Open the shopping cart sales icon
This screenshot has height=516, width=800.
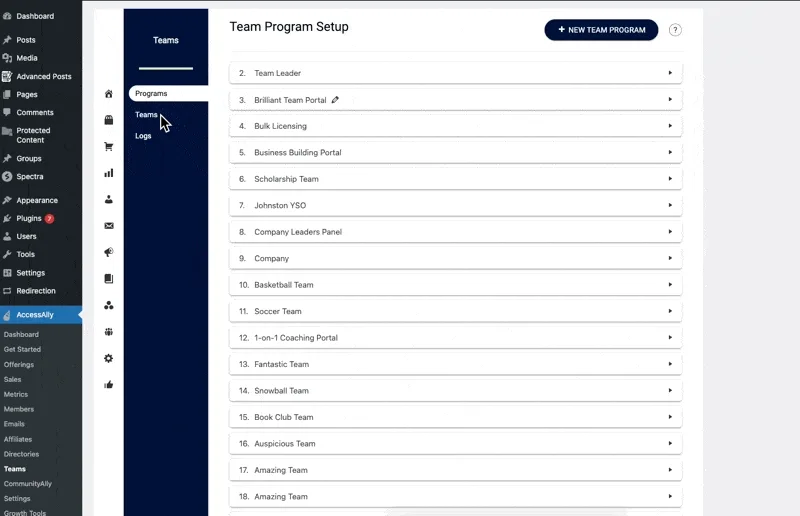[x=109, y=146]
